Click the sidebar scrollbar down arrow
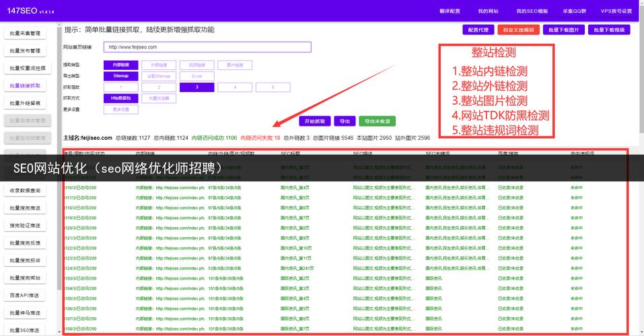The height and width of the screenshot is (336, 644). coord(59,332)
